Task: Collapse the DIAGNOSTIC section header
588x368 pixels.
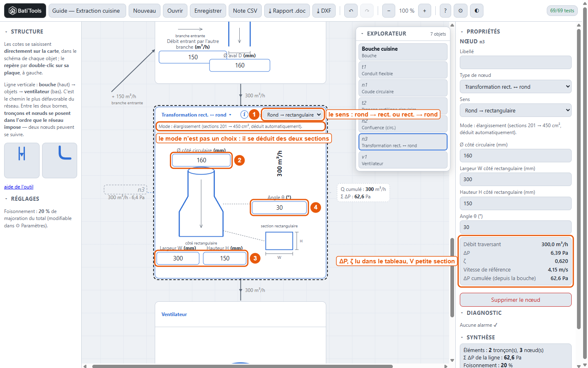Action: click(x=481, y=313)
